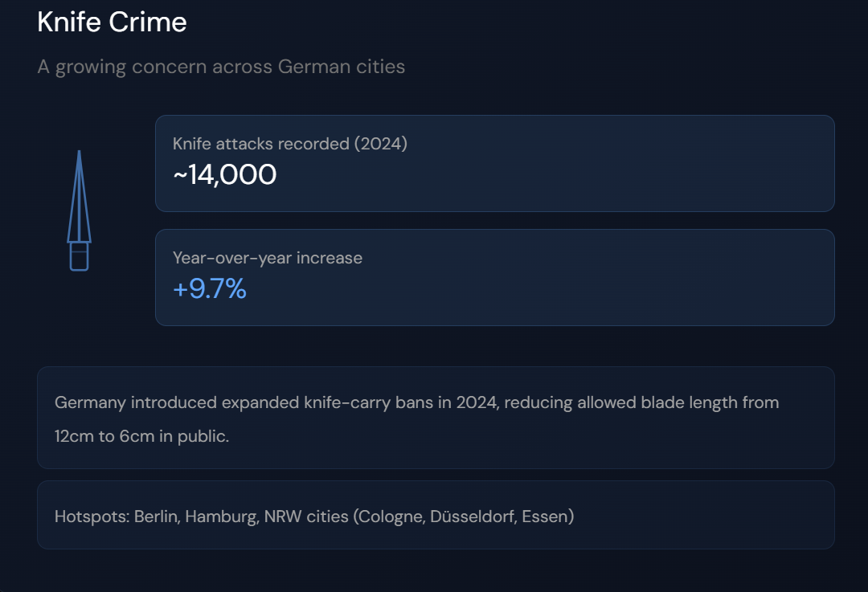The width and height of the screenshot is (868, 592).
Task: Click the subtitle about German cities
Action: click(221, 67)
